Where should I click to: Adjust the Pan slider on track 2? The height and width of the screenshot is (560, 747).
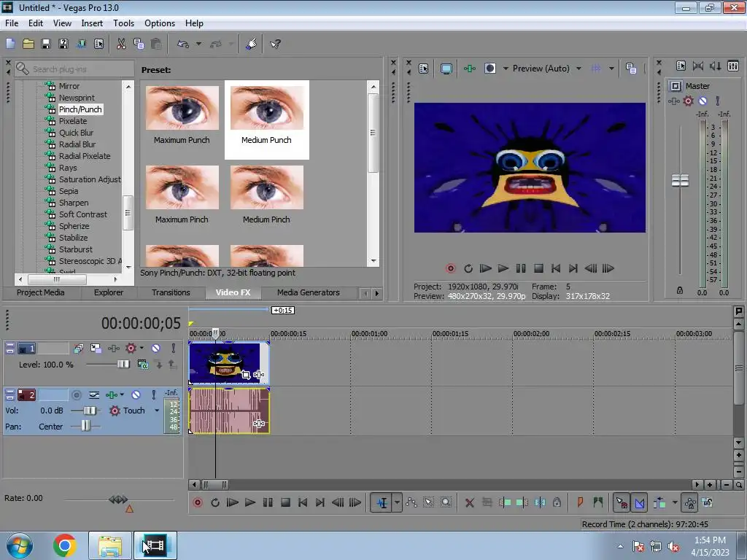[x=85, y=426]
